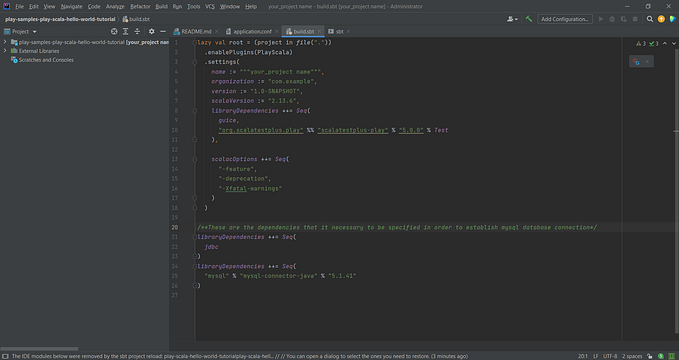Fold the lazy val root block on line 1
This screenshot has height=360, width=679.
tap(195, 42)
